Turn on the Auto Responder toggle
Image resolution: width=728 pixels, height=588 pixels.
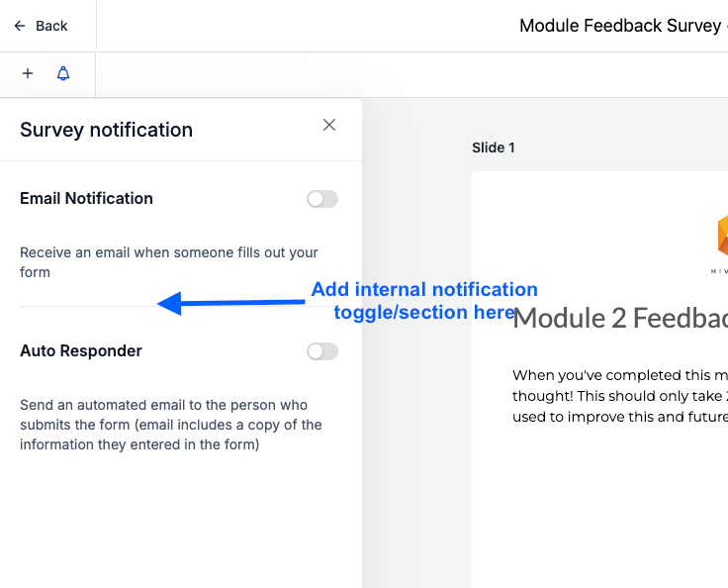point(321,351)
